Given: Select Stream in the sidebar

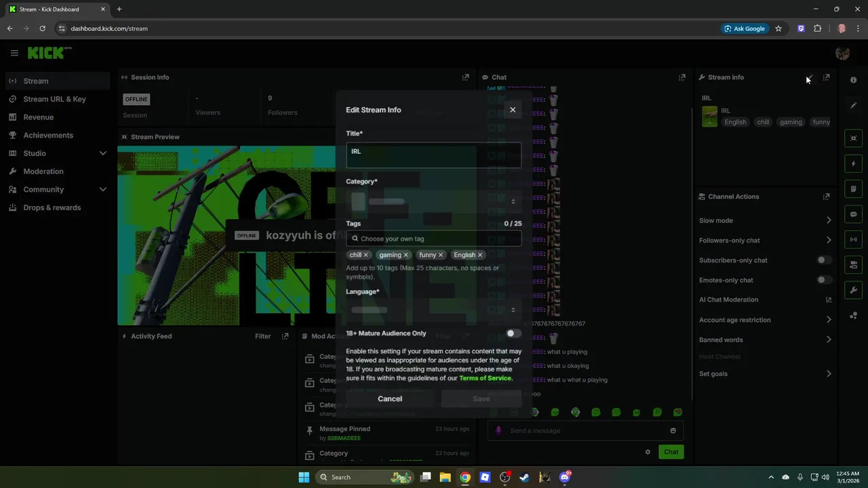Looking at the screenshot, I should [58, 81].
